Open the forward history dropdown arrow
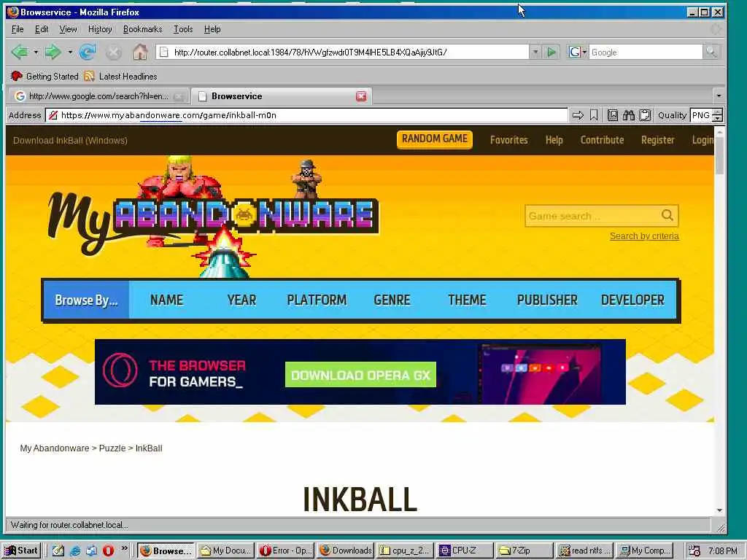This screenshot has height=560, width=747. (x=70, y=52)
